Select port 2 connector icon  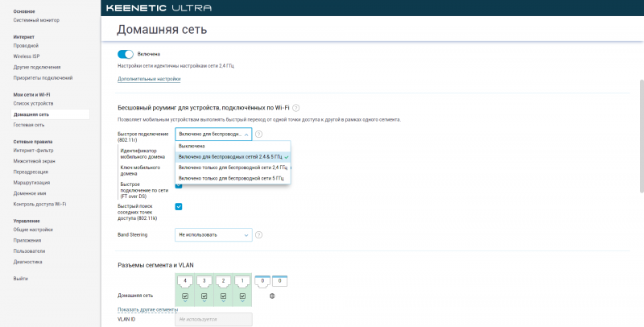223,282
